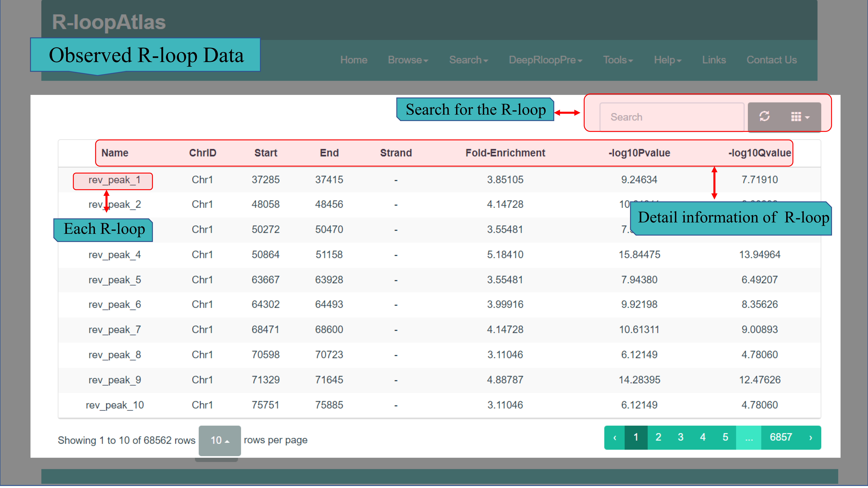This screenshot has width=868, height=488.
Task: Open the Tools menu
Action: (x=618, y=60)
